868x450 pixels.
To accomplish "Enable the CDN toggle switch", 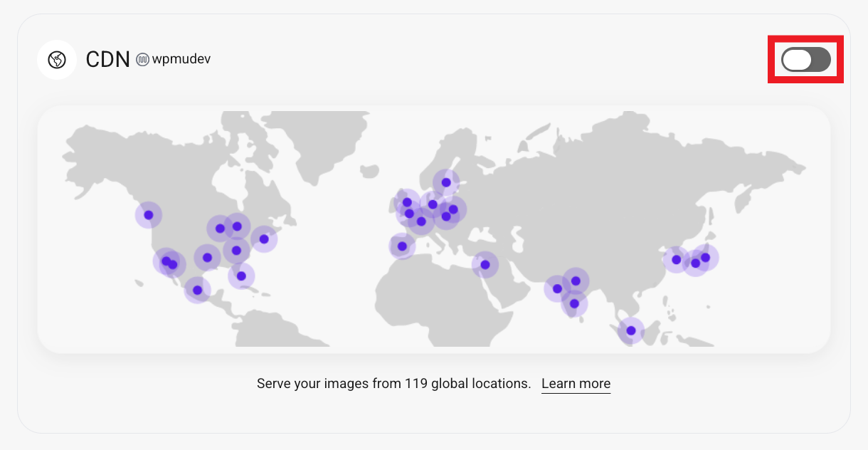I will tap(806, 60).
